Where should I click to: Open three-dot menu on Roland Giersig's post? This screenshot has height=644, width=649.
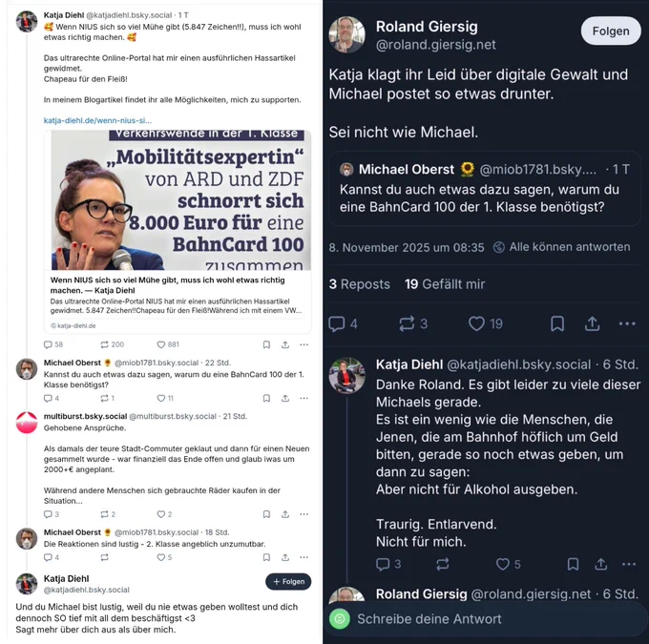point(627,323)
